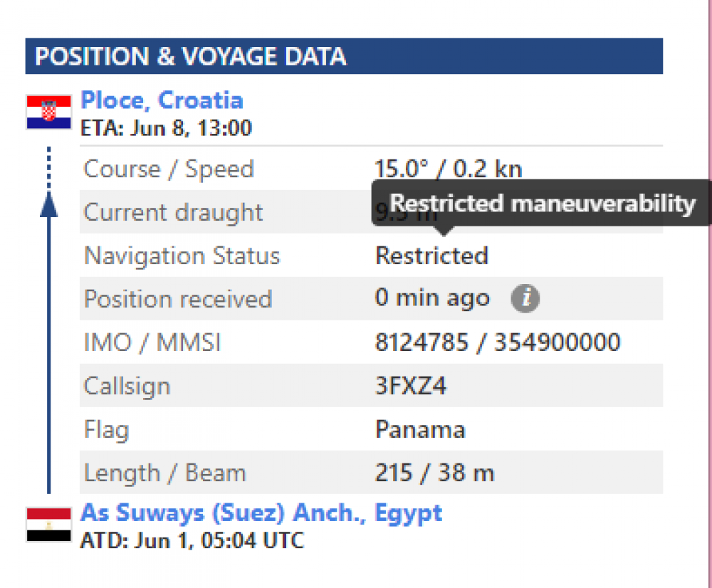The width and height of the screenshot is (712, 588).
Task: Click the Navigation Status label
Action: pyautogui.click(x=182, y=256)
